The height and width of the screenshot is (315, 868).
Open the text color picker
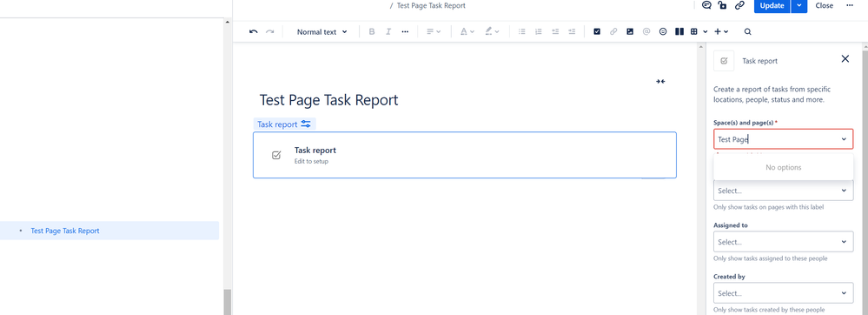click(467, 31)
